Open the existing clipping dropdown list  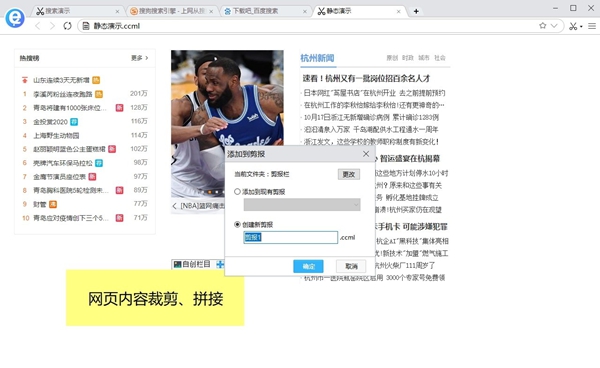click(302, 205)
